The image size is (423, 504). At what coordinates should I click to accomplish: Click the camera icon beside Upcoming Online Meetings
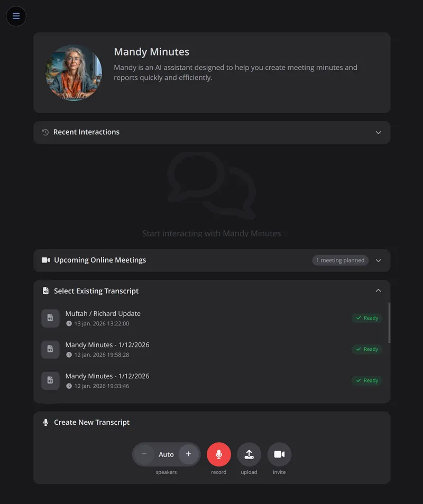[45, 260]
